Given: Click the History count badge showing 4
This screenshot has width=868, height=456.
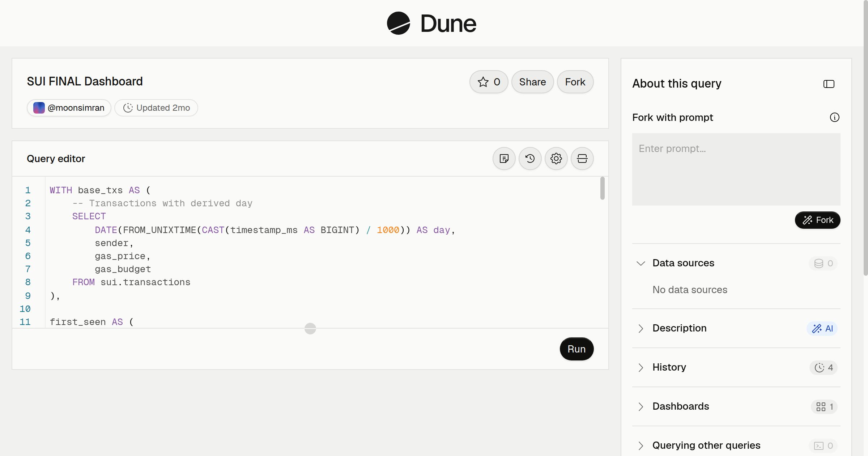Looking at the screenshot, I should pos(824,367).
